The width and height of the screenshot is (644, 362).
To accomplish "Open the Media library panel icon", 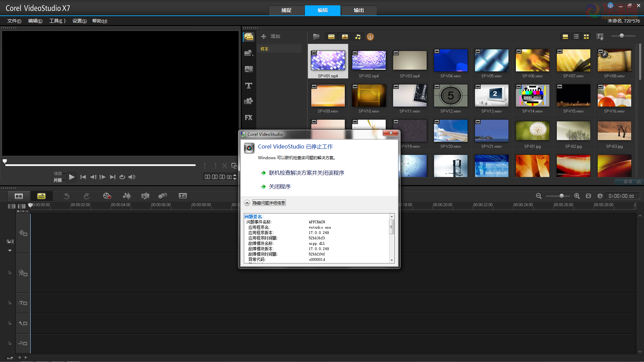I will point(249,37).
